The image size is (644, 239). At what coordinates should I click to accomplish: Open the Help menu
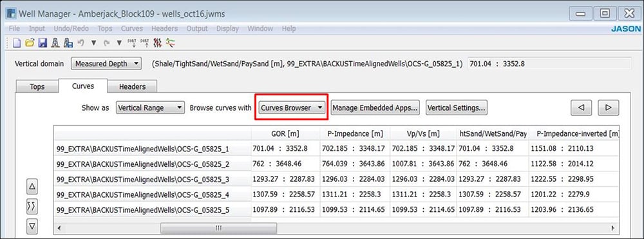289,29
